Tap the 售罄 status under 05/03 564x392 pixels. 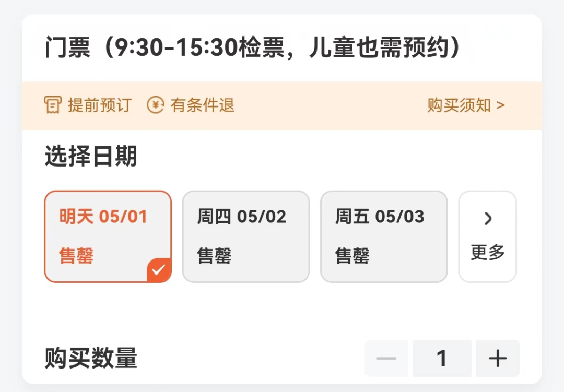point(352,256)
